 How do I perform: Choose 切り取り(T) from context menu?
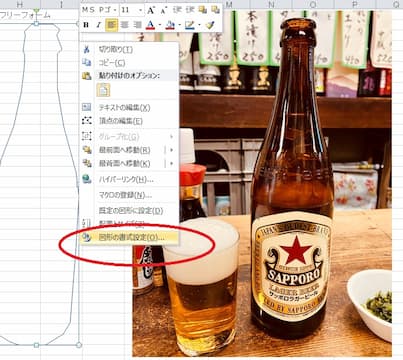(116, 50)
